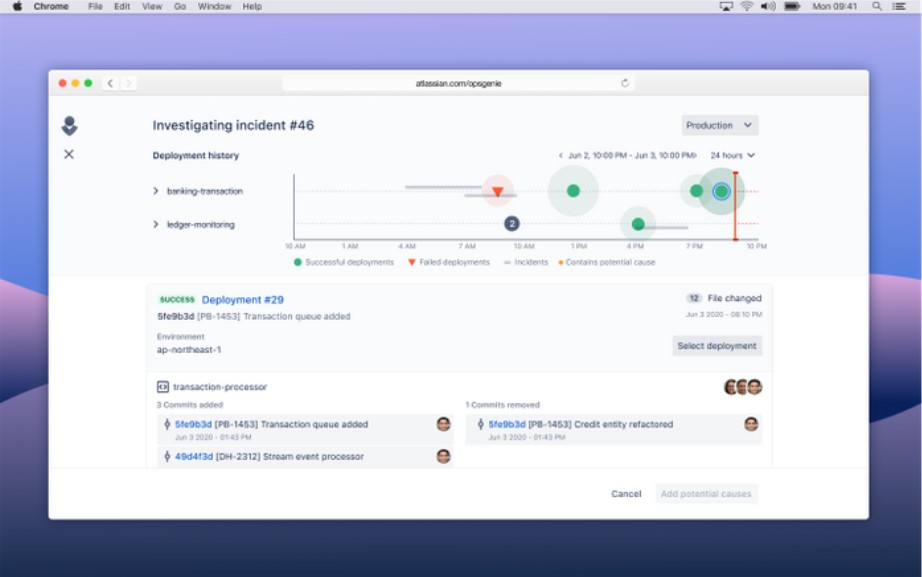This screenshot has height=577, width=922.
Task: Click the Opsgenie logo icon in sidebar
Action: 69,126
